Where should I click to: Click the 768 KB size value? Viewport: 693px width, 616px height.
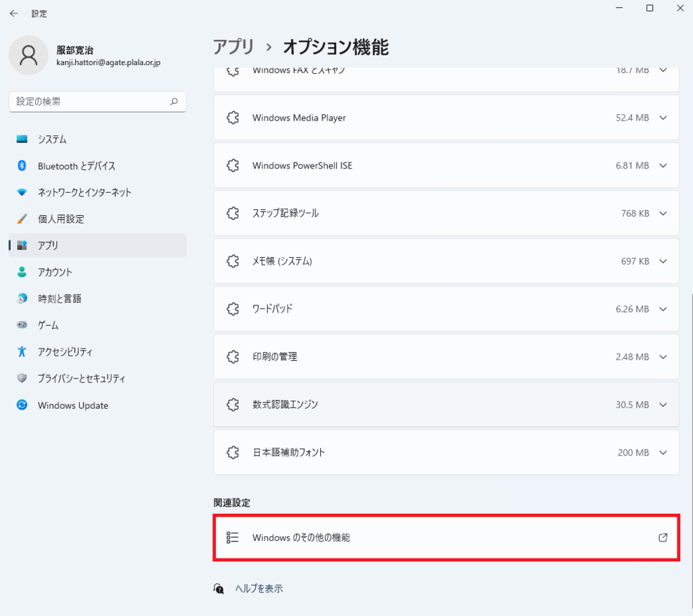tap(635, 213)
